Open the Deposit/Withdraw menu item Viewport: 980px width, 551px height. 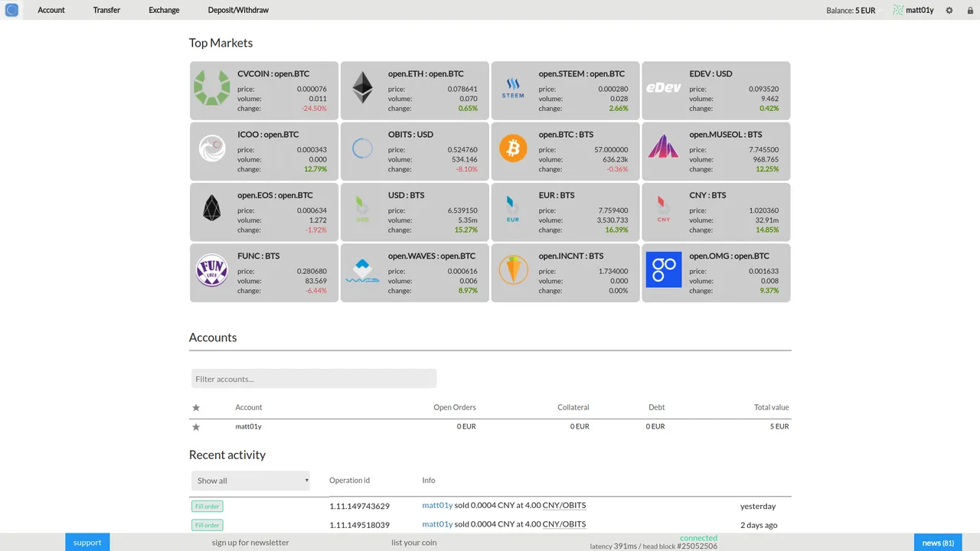click(x=238, y=10)
